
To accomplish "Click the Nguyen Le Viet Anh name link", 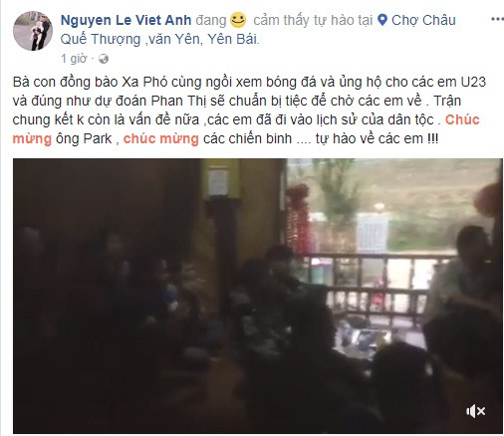I will [126, 20].
